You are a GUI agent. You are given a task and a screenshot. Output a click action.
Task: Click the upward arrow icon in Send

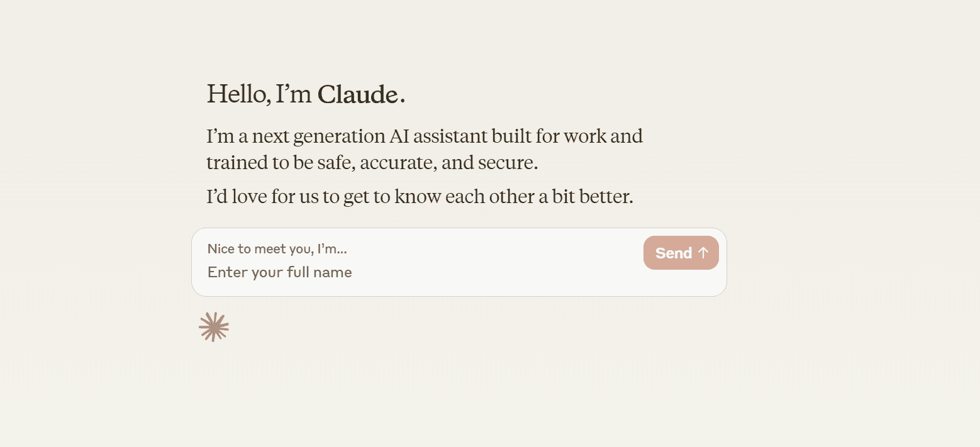coord(703,253)
